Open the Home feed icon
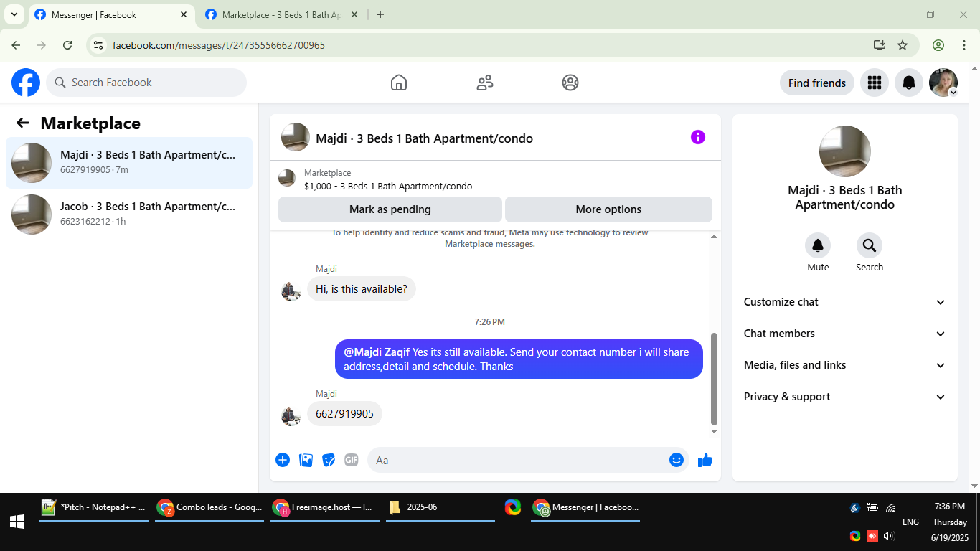The image size is (980, 551). (x=399, y=83)
